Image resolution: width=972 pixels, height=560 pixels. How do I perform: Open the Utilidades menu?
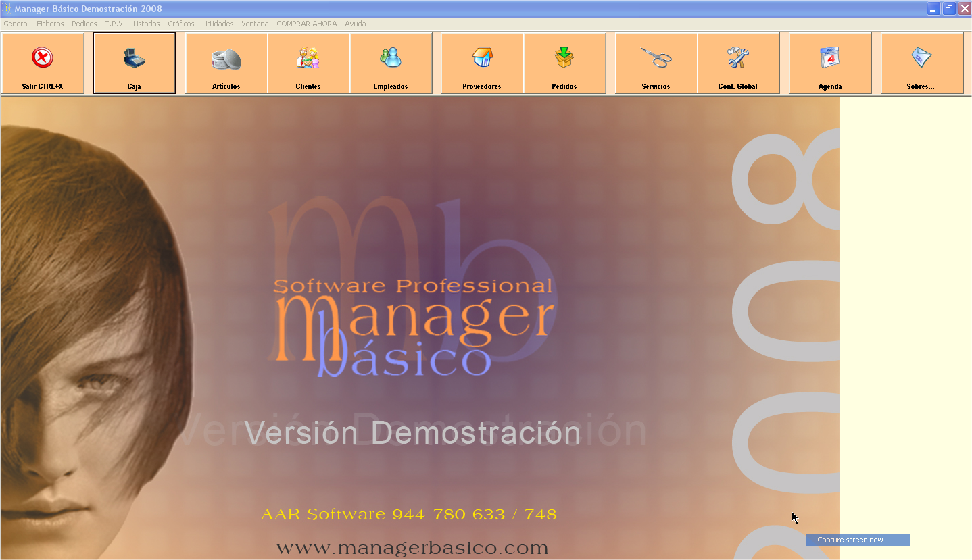(218, 24)
